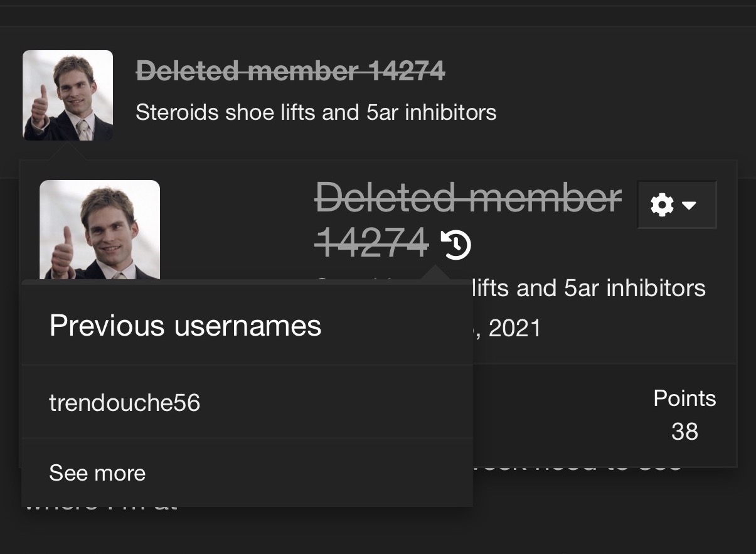Click top struck-through Deleted member 14274 name
756x554 pixels.
coord(290,72)
